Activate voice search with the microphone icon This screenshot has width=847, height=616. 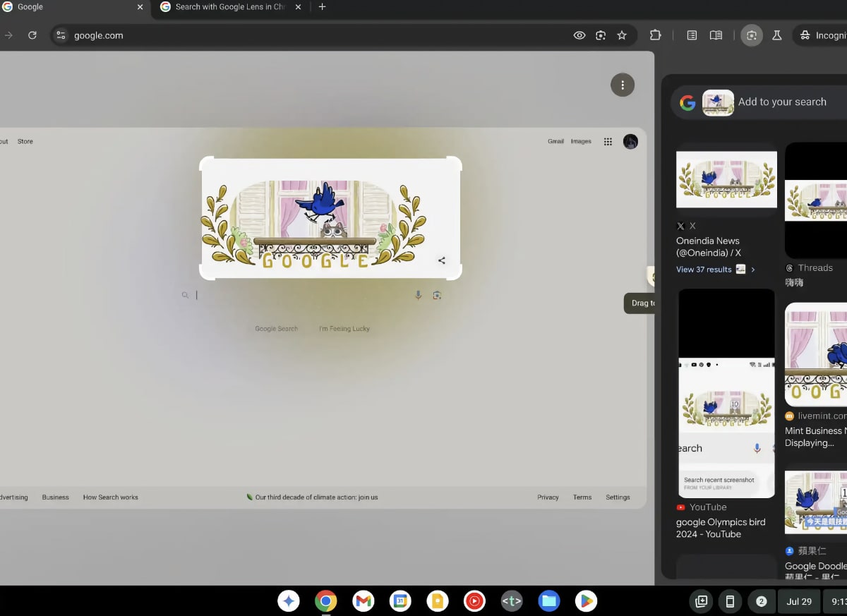(x=418, y=295)
